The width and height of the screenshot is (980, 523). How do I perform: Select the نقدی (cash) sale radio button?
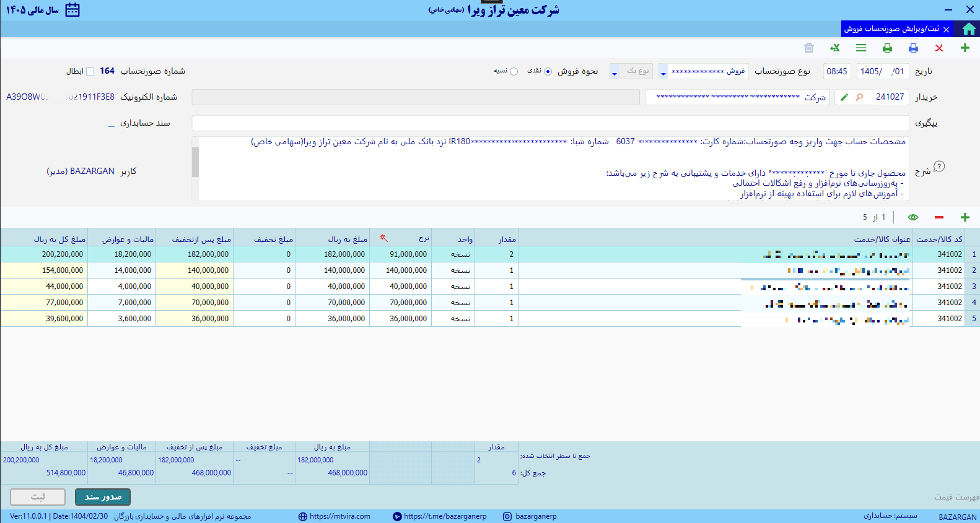coord(548,71)
